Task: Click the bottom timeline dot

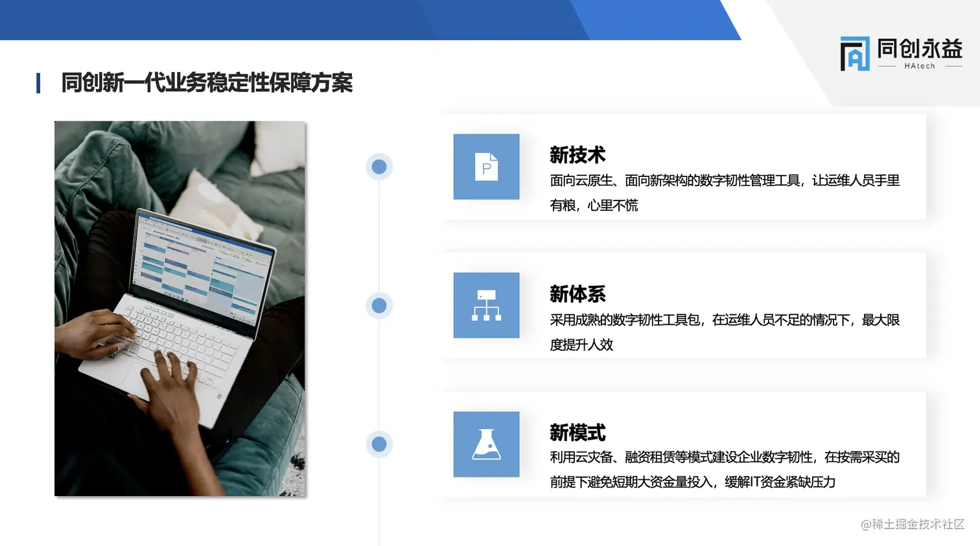Action: coord(379,444)
